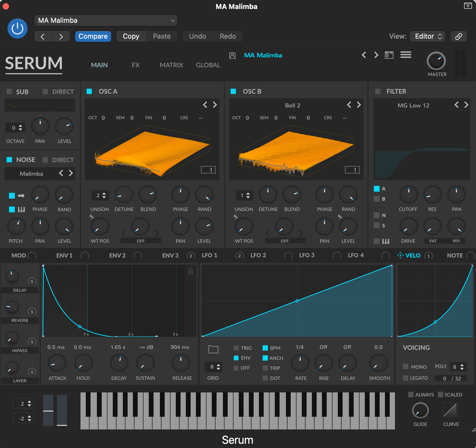Click the MASTER volume knob
The height and width of the screenshot is (448, 476).
point(436,61)
